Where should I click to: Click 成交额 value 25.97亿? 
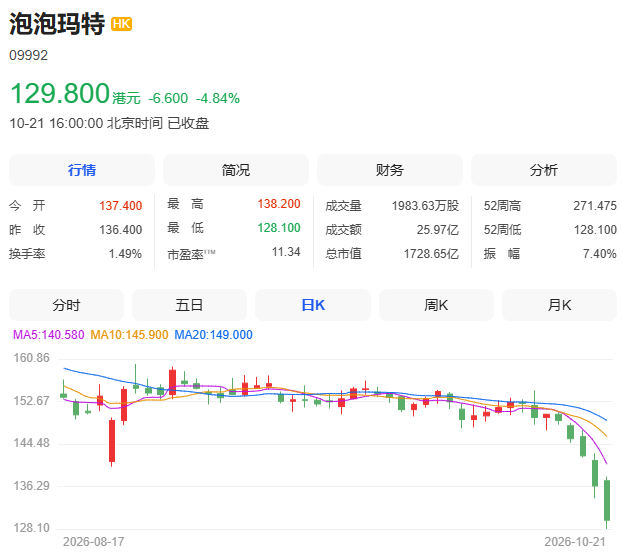[x=438, y=230]
